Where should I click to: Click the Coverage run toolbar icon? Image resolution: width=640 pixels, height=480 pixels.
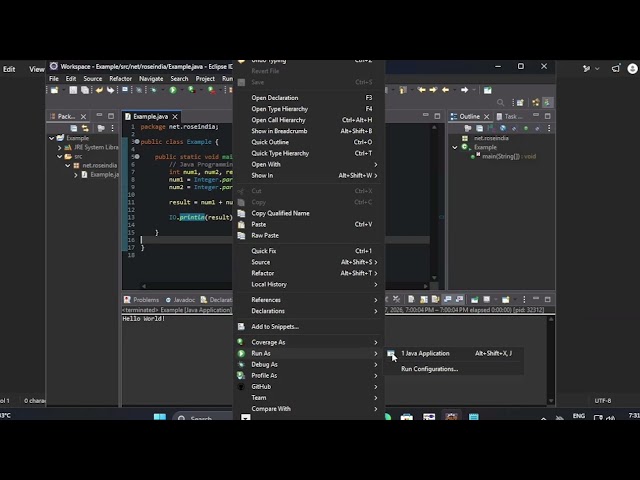pyautogui.click(x=191, y=90)
